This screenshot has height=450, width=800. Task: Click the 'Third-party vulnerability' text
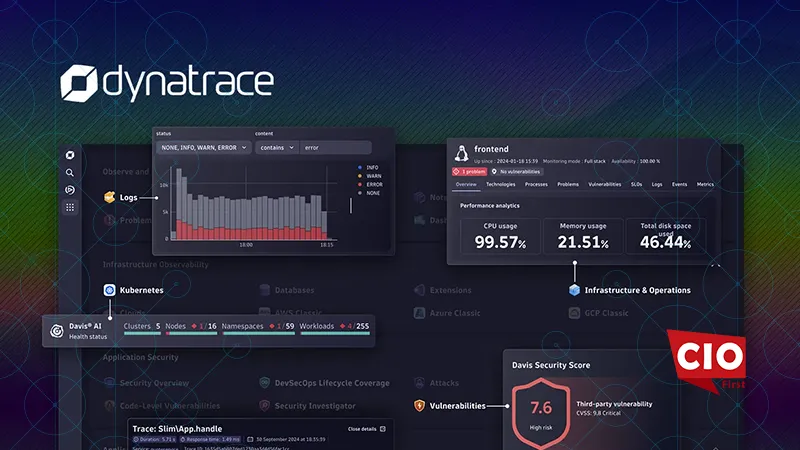point(614,404)
